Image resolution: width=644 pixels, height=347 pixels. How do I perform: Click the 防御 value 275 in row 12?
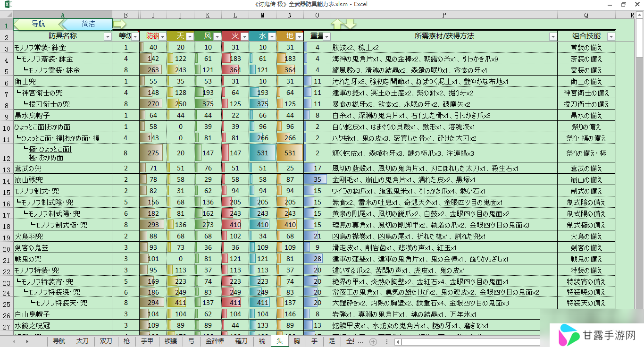pos(153,153)
